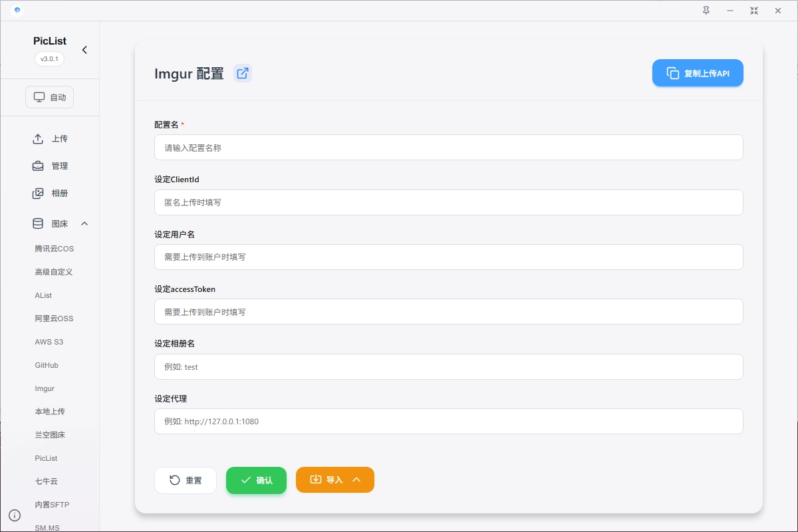
Task: Select 本地上传 picture bed
Action: [x=50, y=412]
